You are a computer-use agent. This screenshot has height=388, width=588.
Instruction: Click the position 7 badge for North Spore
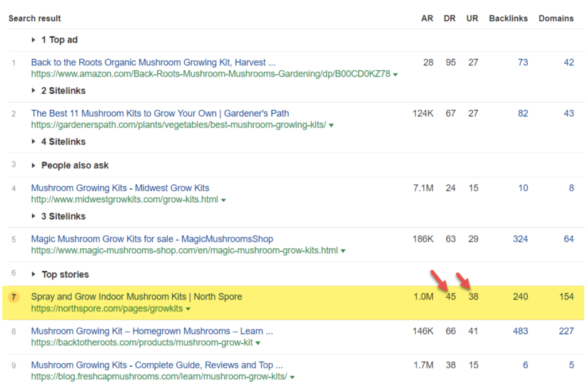point(14,297)
